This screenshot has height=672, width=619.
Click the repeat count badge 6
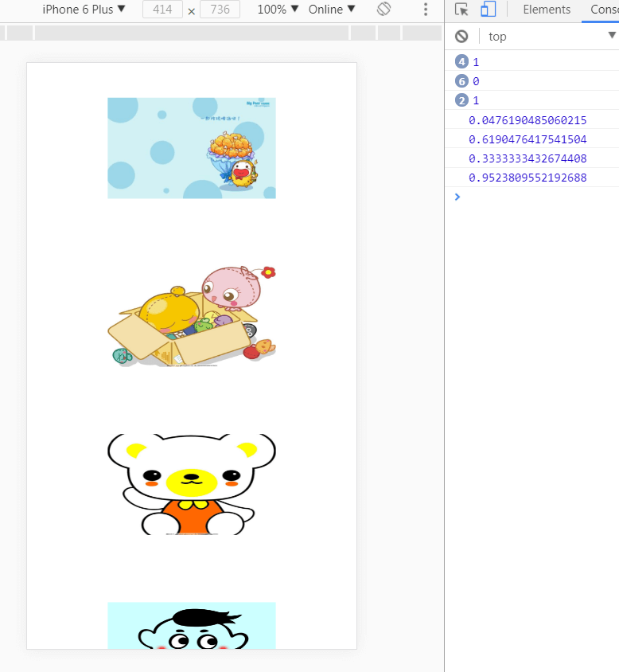pyautogui.click(x=461, y=81)
